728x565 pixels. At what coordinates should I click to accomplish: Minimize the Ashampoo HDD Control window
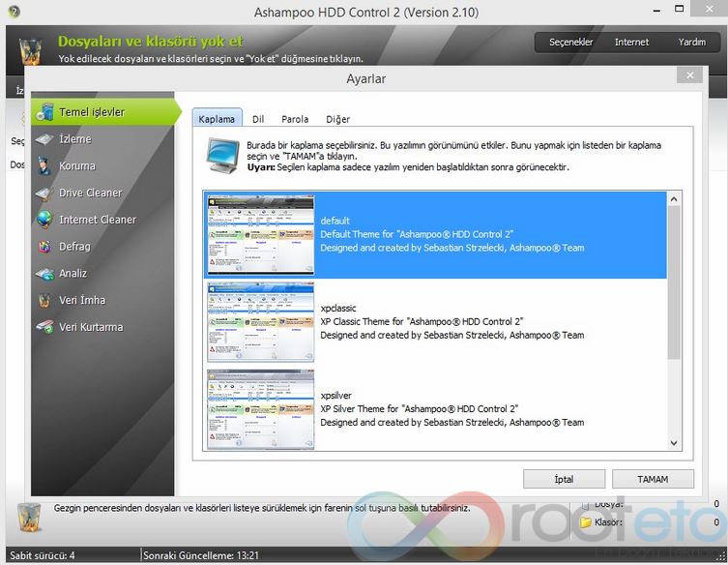(x=656, y=11)
